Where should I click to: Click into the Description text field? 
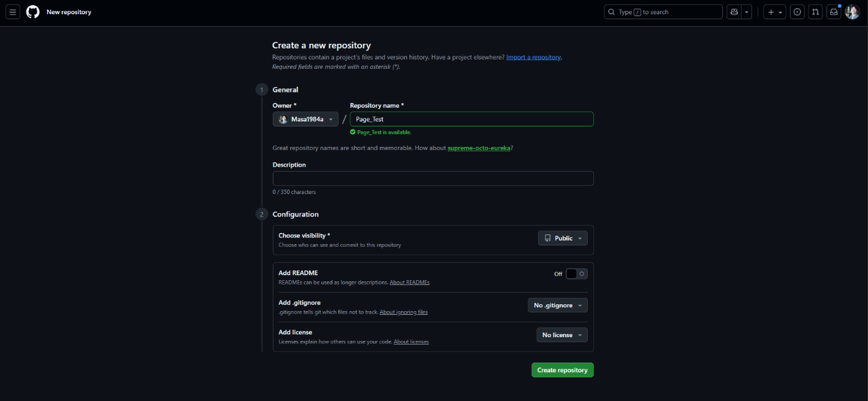click(x=433, y=178)
